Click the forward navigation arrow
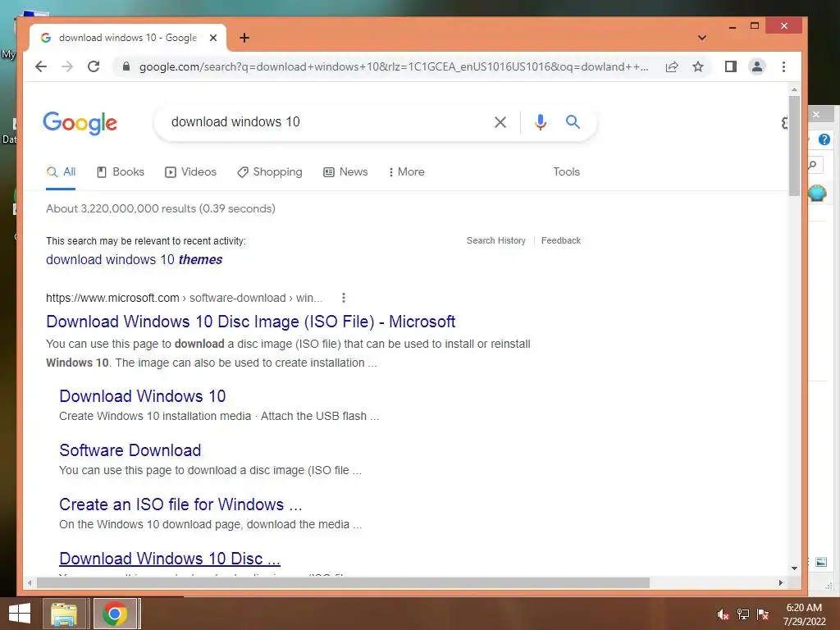Image resolution: width=840 pixels, height=630 pixels. pos(67,66)
